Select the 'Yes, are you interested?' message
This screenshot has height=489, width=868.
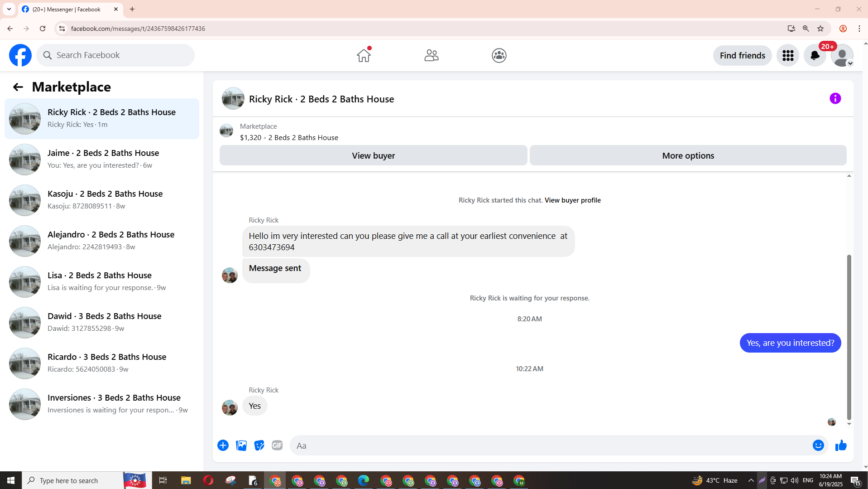click(x=790, y=343)
